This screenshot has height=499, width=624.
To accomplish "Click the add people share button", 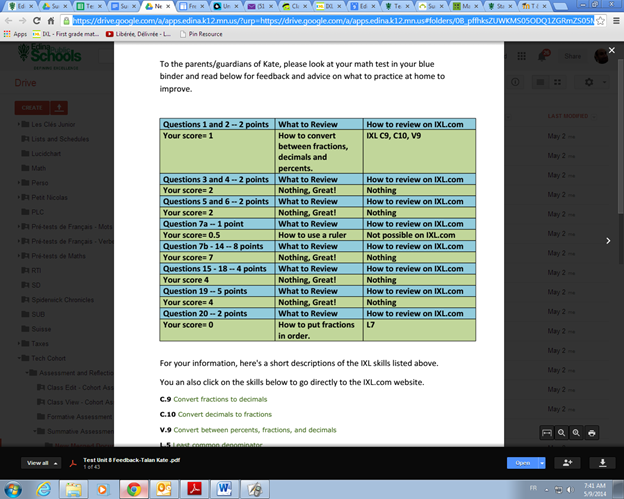I will [567, 463].
